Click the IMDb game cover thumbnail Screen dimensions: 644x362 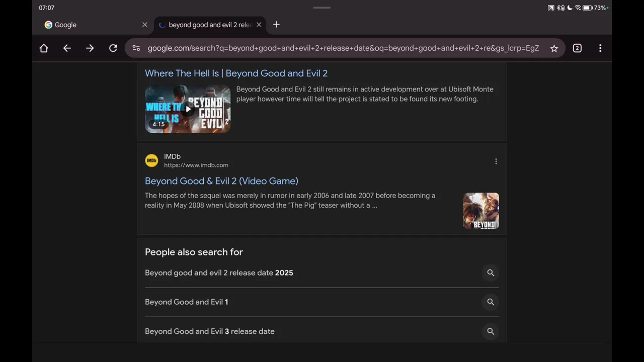coord(481,211)
